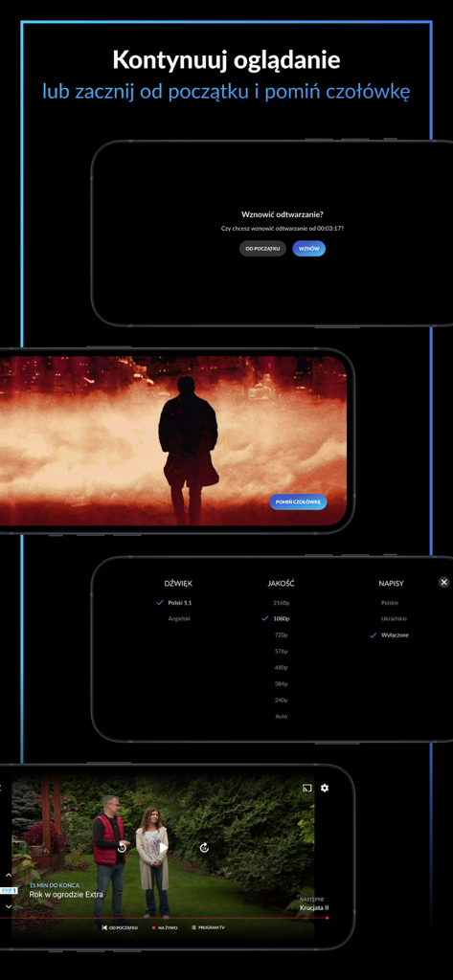Tap the 15 MIN DO KOŃCA label
This screenshot has width=453, height=980.
coord(55,885)
